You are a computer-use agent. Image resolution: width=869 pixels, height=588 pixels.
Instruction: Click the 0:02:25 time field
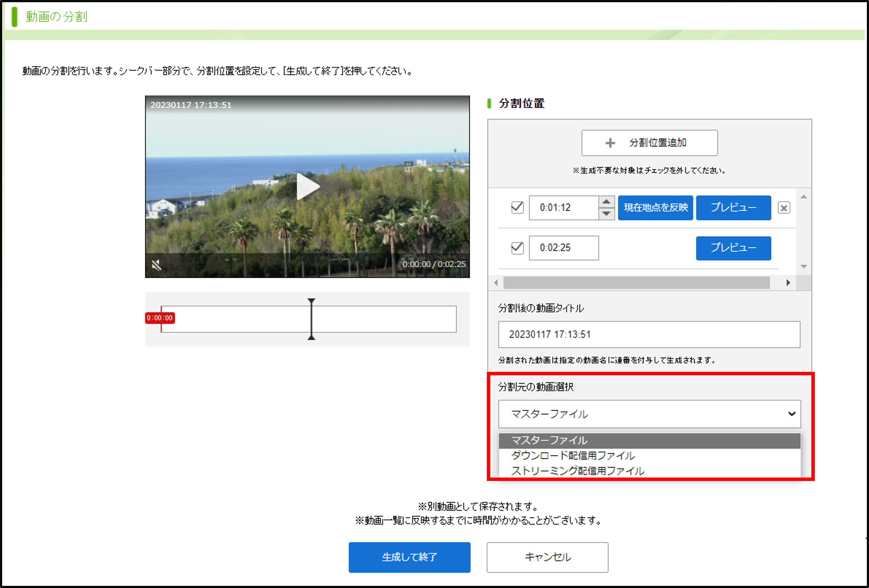click(x=564, y=248)
